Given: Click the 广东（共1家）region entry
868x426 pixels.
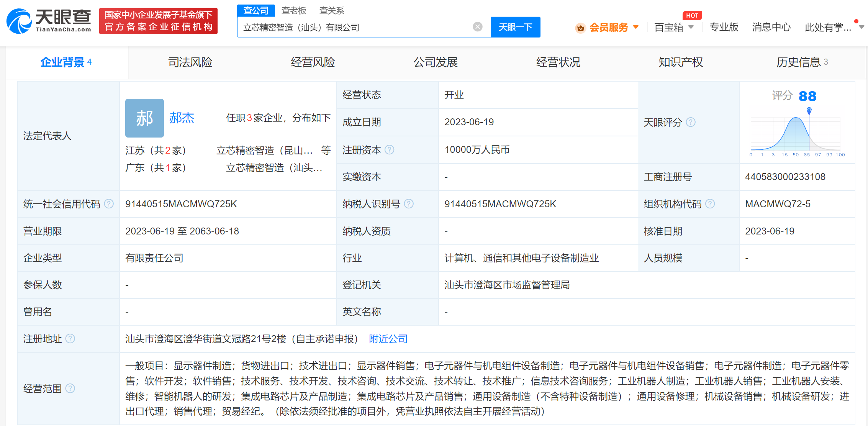Looking at the screenshot, I should [156, 167].
